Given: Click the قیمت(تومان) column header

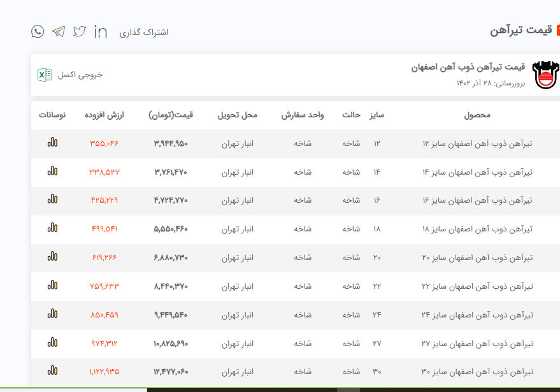Looking at the screenshot, I should pos(171,115).
